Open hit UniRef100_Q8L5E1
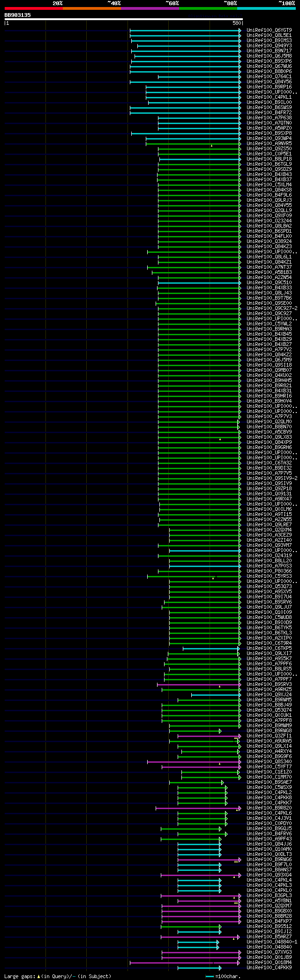The image size is (300, 980). pos(269,36)
